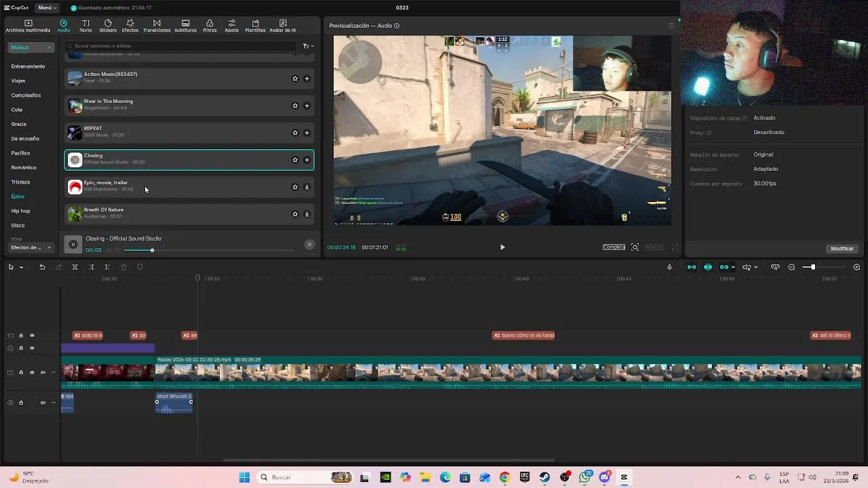Click the Completa preview quality button
This screenshot has height=488, width=868.
coord(614,247)
